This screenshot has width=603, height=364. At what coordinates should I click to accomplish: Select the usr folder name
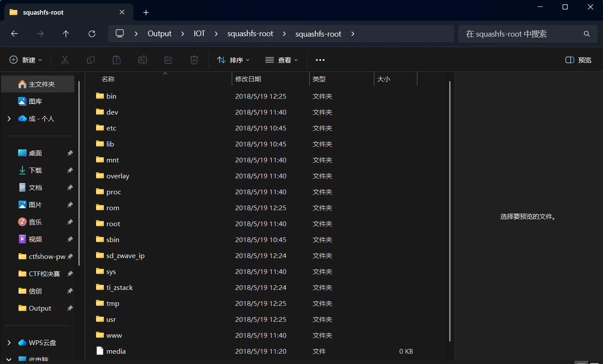pos(111,319)
